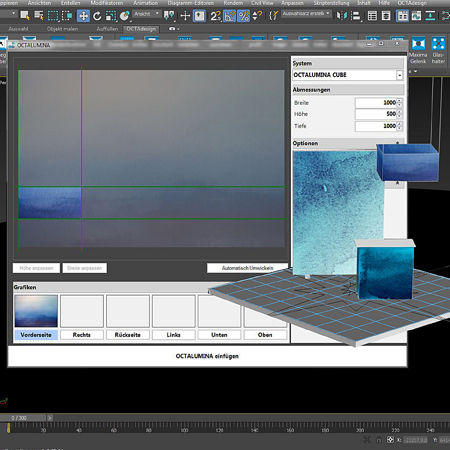The height and width of the screenshot is (450, 450).
Task: Click the Mirror tool icon
Action: [342, 16]
